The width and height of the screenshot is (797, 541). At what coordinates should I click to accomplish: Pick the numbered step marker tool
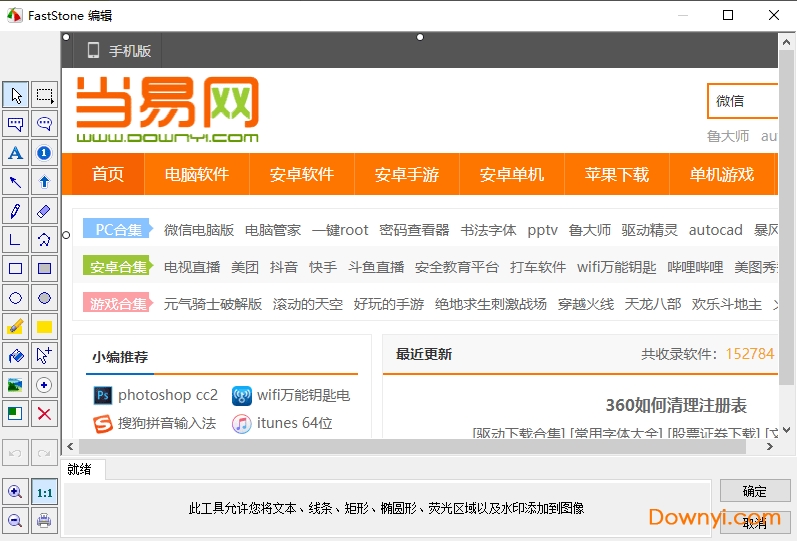tap(45, 153)
